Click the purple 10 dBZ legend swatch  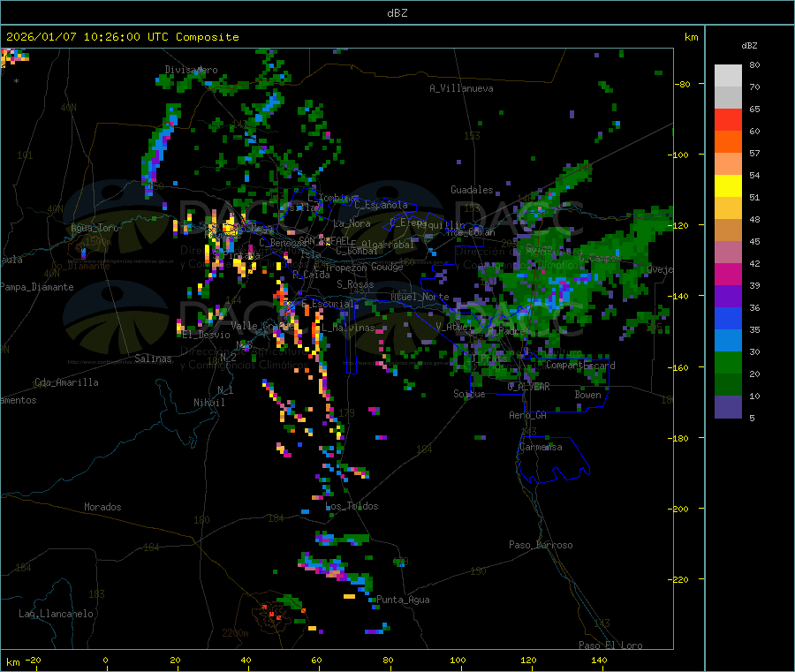coord(728,407)
